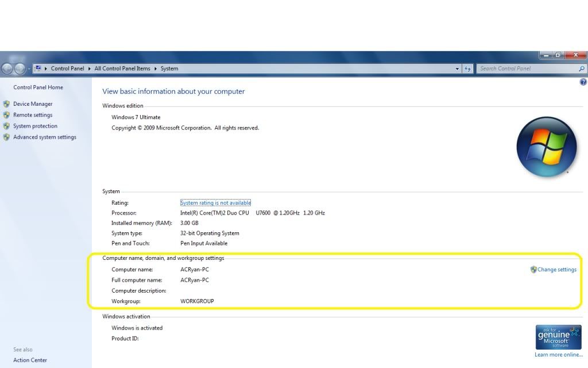Open the System rating is not available link
This screenshot has height=368, width=588.
(x=216, y=203)
